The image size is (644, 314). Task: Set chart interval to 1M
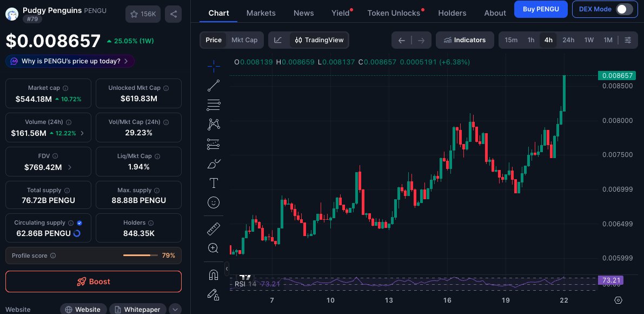point(608,40)
